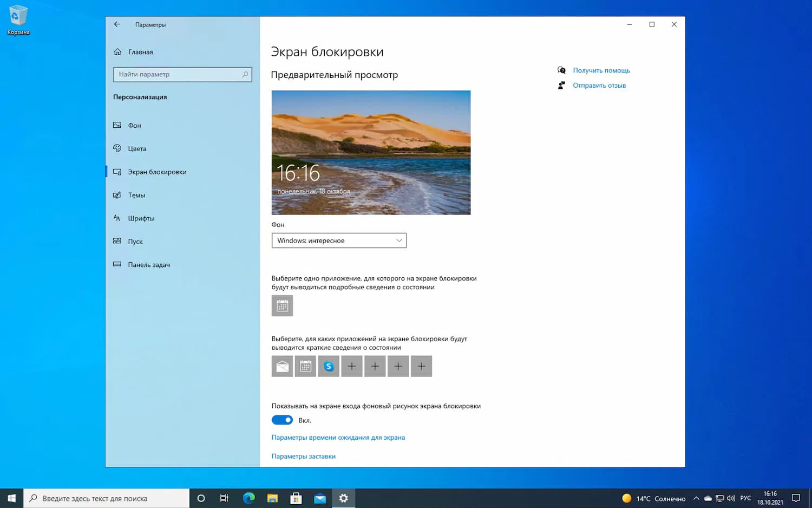812x508 pixels.
Task: Change the Calendar quick status app
Action: pos(305,367)
